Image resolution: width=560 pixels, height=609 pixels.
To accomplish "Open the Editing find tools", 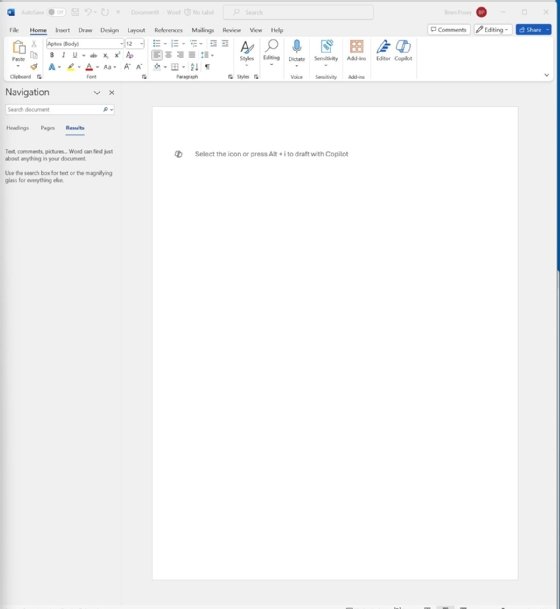I will click(271, 51).
